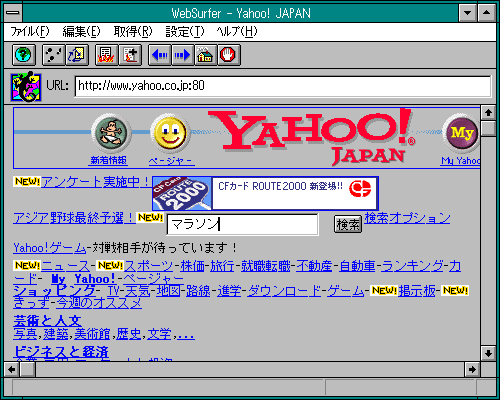Click the CF Card ROUTE 2000 banner

click(265, 193)
